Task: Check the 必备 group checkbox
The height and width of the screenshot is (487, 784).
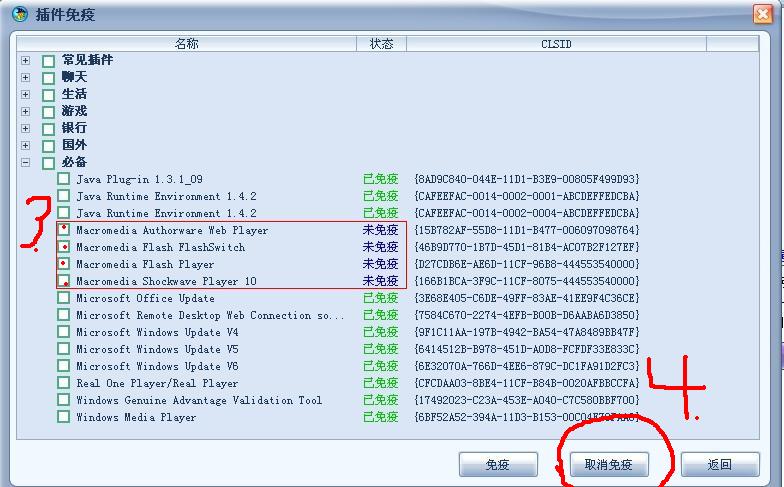Action: coord(48,163)
